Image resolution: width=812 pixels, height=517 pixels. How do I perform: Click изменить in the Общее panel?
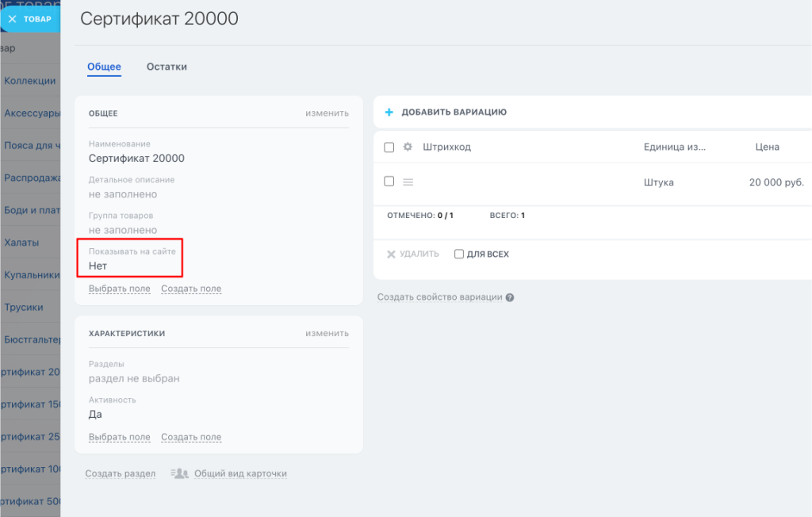pos(327,113)
